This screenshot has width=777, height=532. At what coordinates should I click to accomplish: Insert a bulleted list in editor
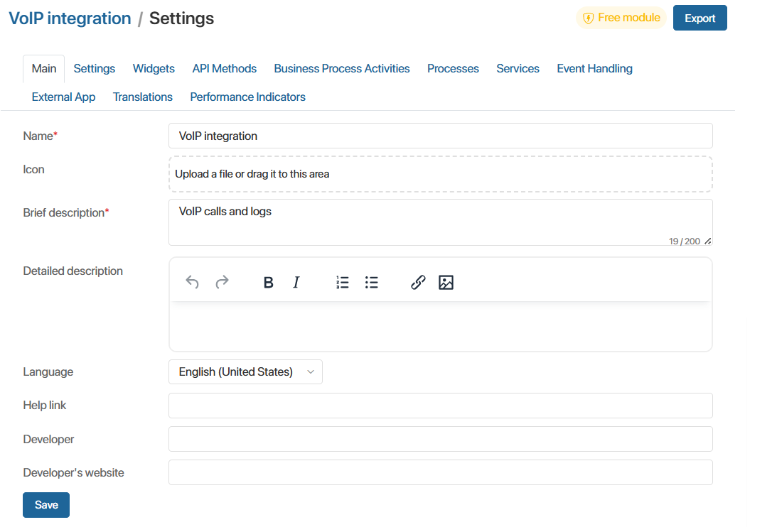371,283
